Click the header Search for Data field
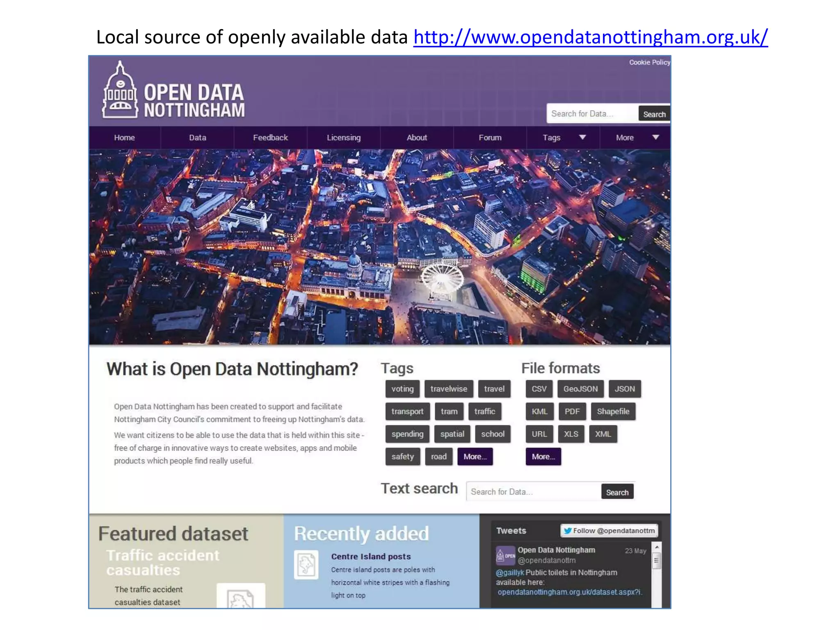 tap(592, 114)
